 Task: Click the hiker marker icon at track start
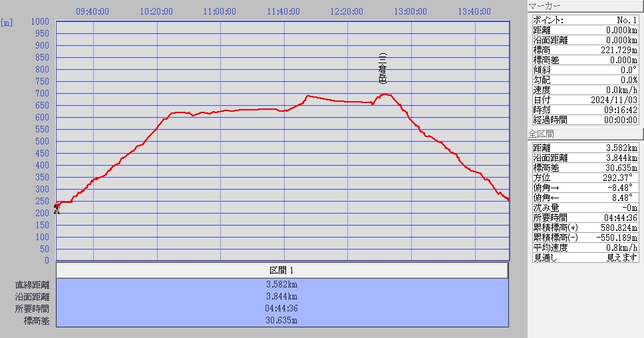[57, 208]
